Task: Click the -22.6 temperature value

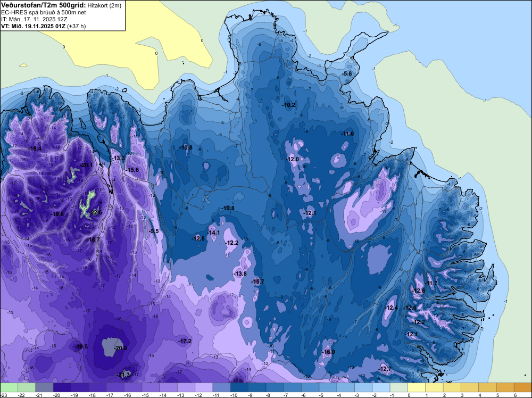Action: [96, 213]
